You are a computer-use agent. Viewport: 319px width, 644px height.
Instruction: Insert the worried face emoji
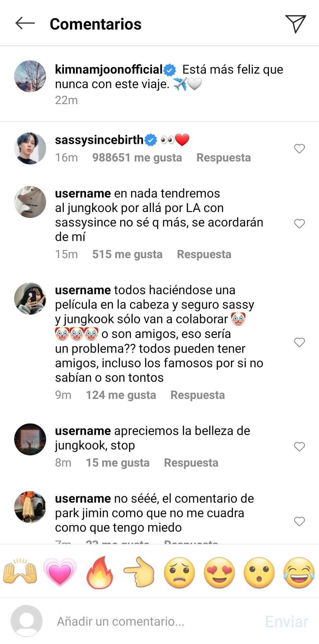179,573
